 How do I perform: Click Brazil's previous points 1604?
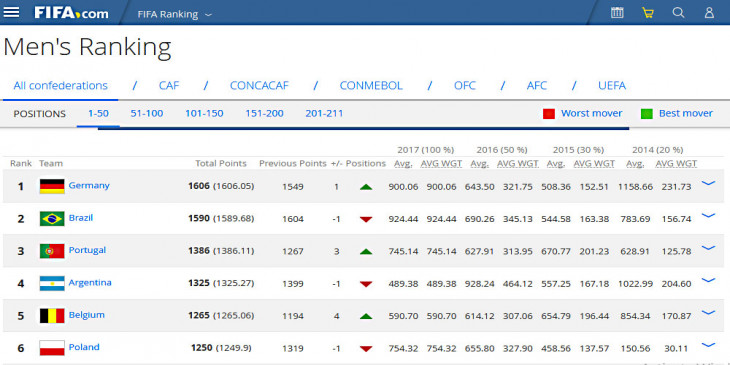(293, 219)
